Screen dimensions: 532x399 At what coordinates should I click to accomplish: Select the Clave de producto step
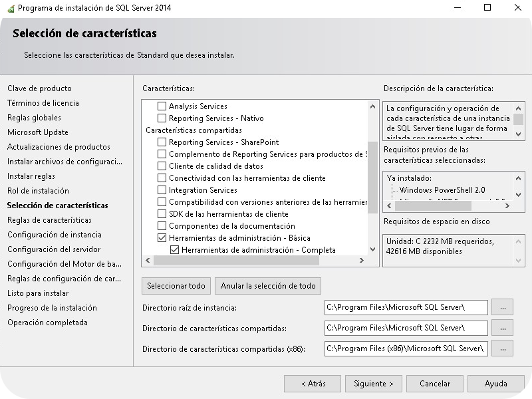click(41, 88)
